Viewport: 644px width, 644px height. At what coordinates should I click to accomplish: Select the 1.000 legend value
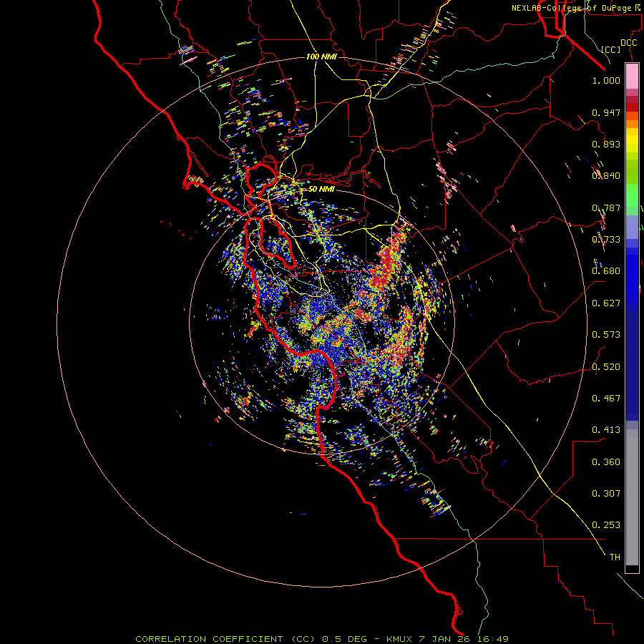click(606, 80)
